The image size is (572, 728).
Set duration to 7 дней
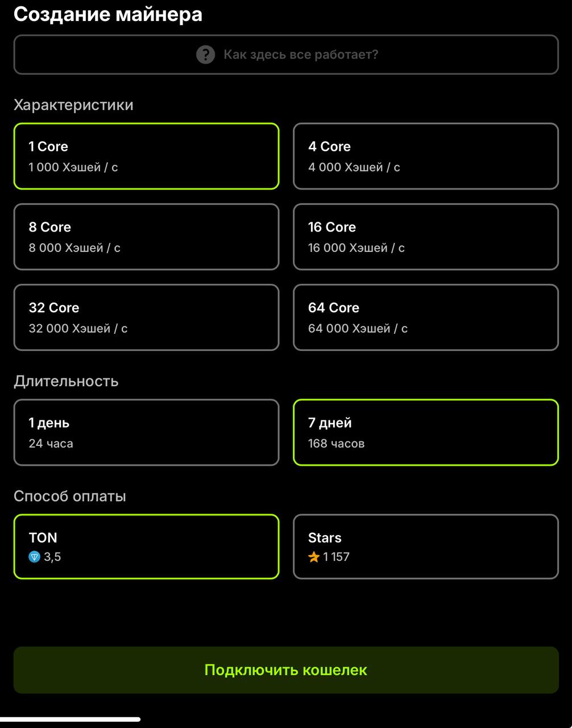pyautogui.click(x=426, y=432)
